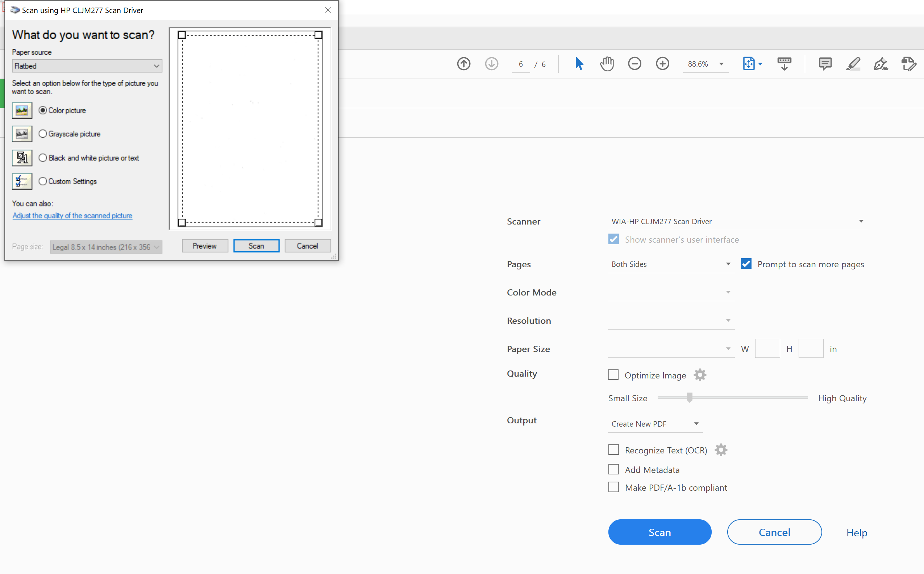924x574 pixels.
Task: Select the Hand tool in the toolbar
Action: (607, 64)
